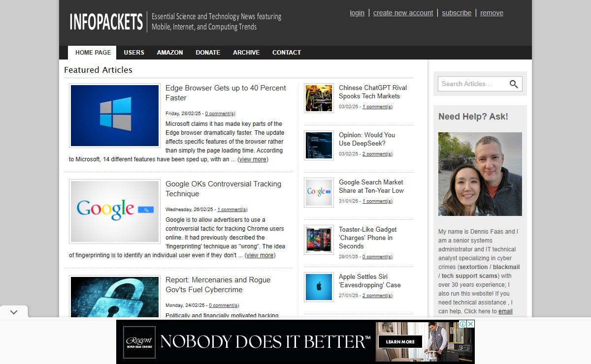Click the INFOPACKETS site logo
591x364 pixels.
coord(106,22)
